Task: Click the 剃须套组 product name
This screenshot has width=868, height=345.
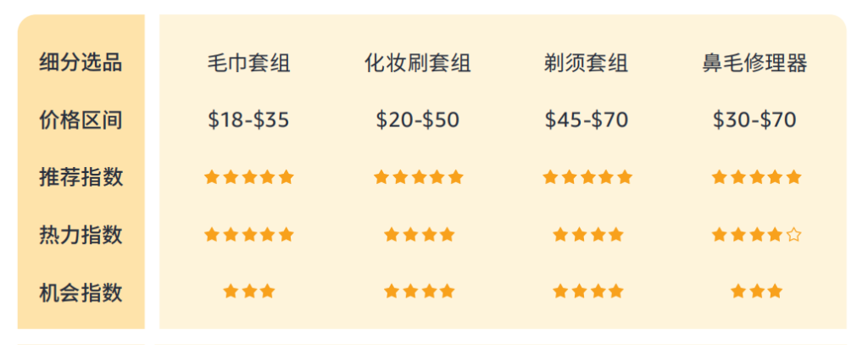Action: coord(587,63)
